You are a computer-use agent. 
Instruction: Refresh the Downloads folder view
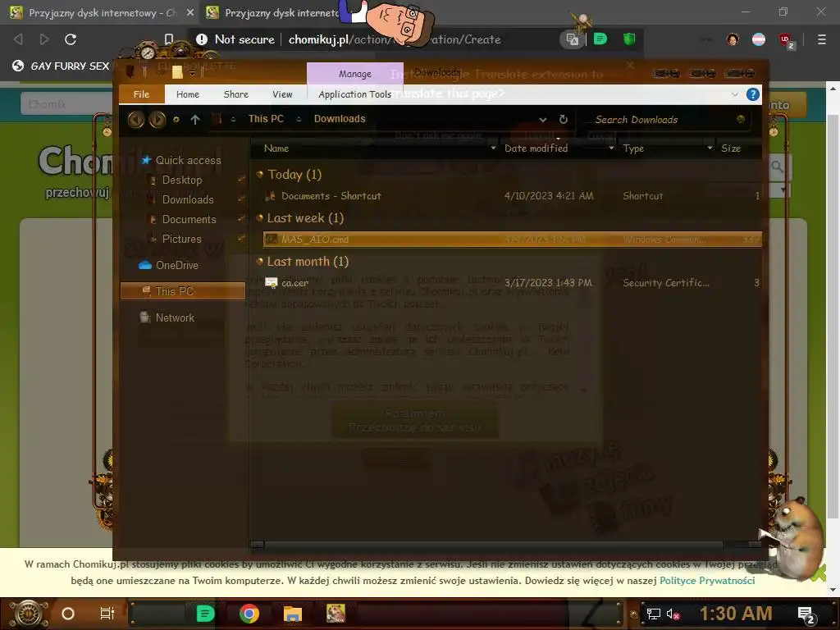click(563, 120)
